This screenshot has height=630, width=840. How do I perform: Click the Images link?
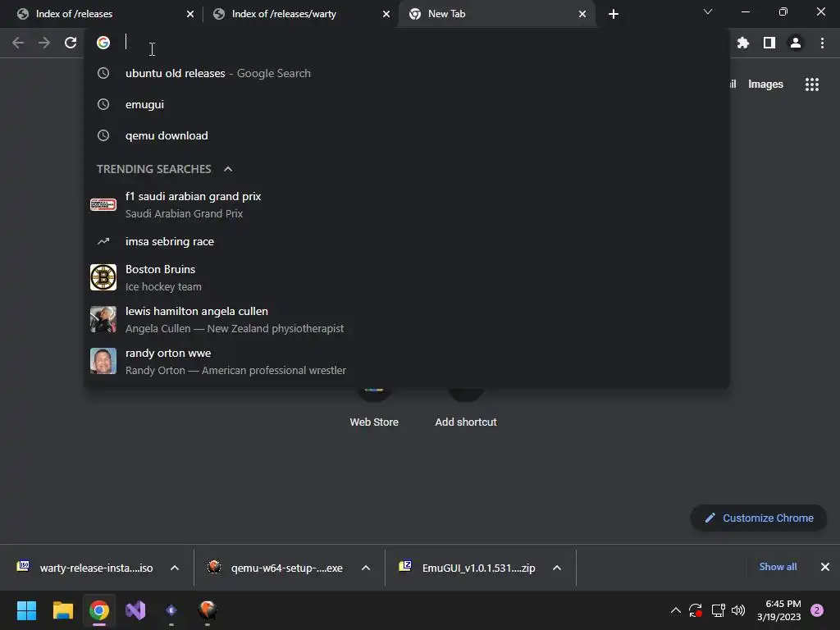point(765,84)
